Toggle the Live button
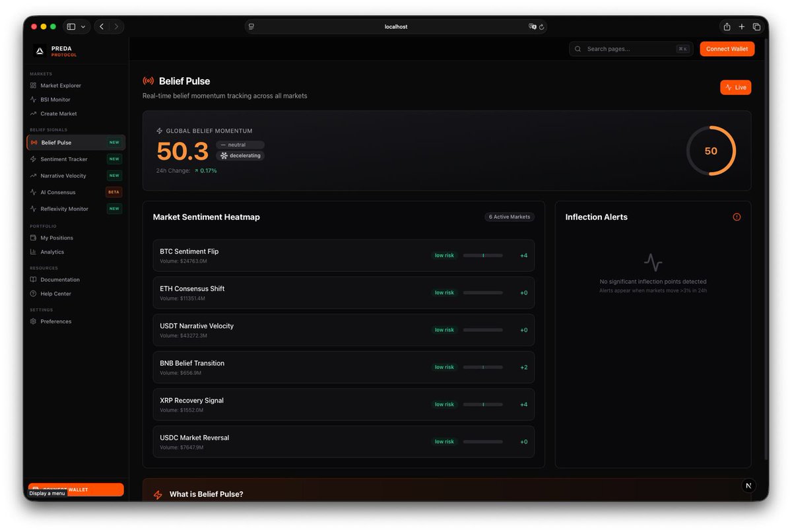Image resolution: width=792 pixels, height=532 pixels. (735, 87)
